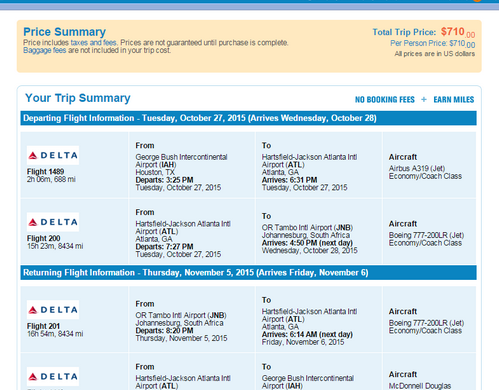Select the Flight 201 text
The image size is (499, 390).
(43, 326)
